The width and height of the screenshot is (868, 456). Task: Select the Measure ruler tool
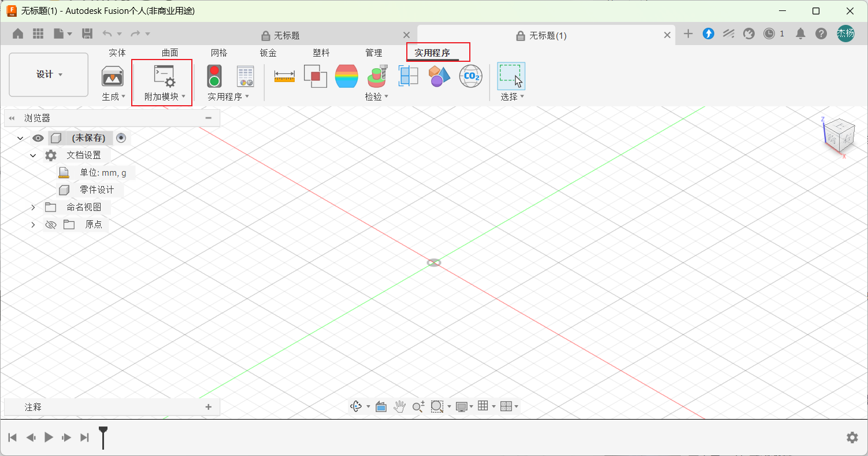click(x=284, y=76)
